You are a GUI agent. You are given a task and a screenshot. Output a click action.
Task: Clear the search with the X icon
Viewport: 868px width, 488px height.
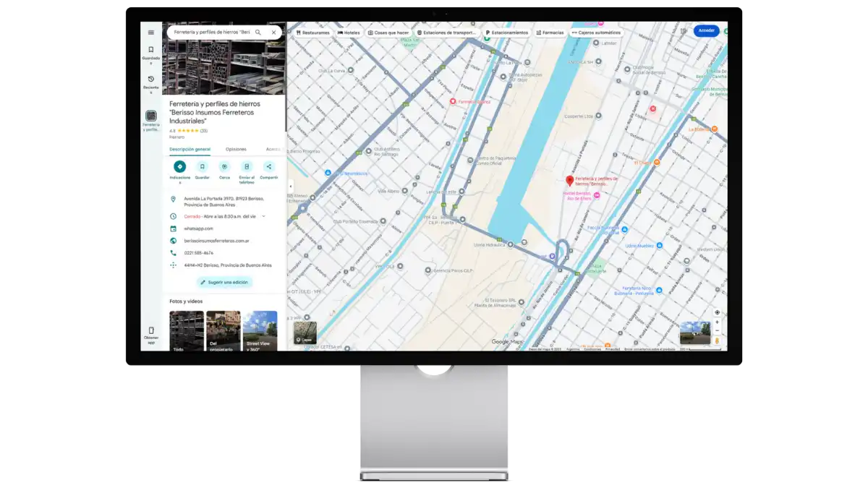(x=273, y=33)
